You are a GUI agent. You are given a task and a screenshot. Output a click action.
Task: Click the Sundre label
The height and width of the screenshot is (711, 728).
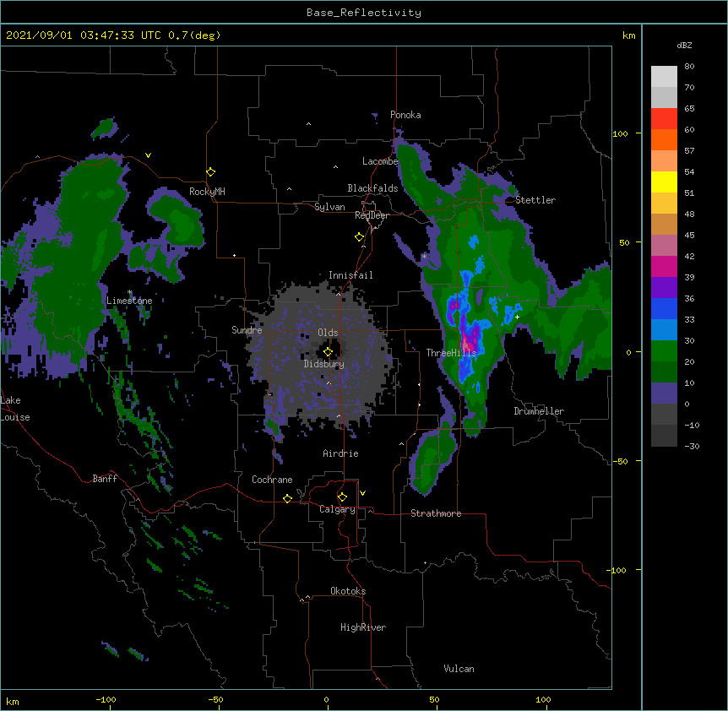click(247, 330)
